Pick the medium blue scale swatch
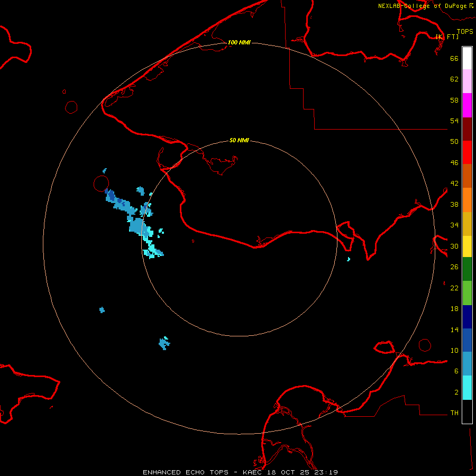This screenshot has width=476, height=476. [467, 340]
